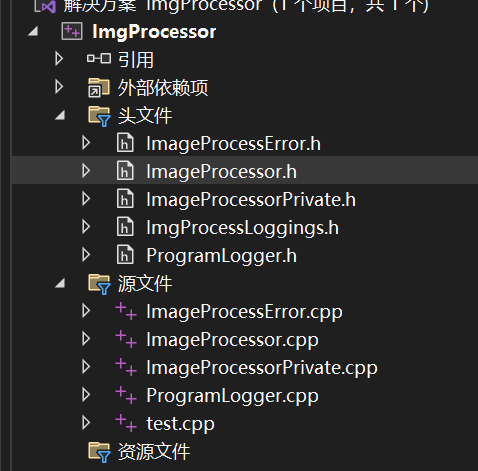Click the solution icon beside 解决方案
Image resolution: width=478 pixels, height=471 pixels.
pos(46,6)
